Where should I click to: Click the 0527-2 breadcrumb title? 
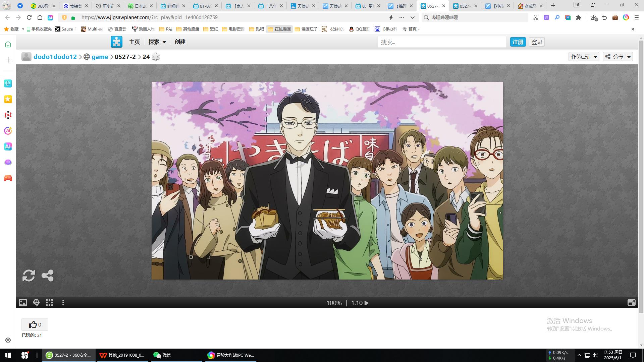[x=125, y=57]
